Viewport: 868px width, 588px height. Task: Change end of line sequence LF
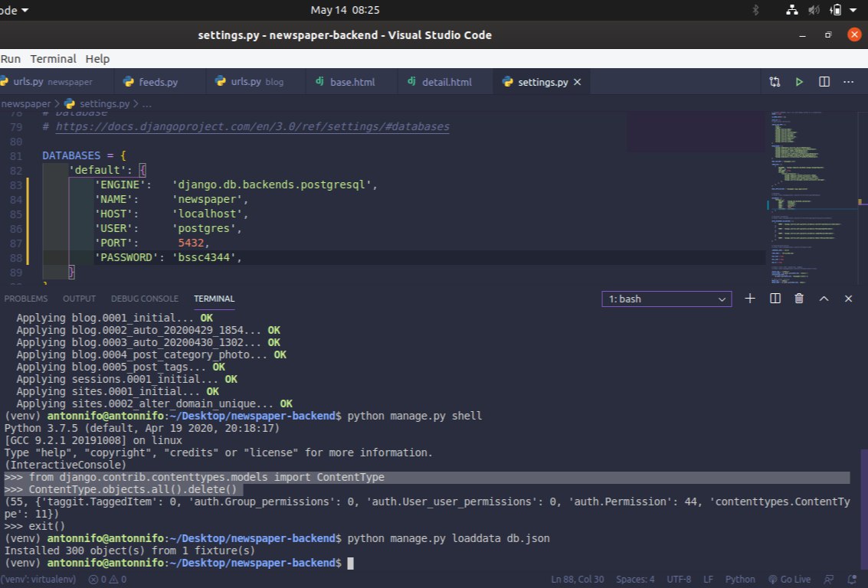(708, 579)
